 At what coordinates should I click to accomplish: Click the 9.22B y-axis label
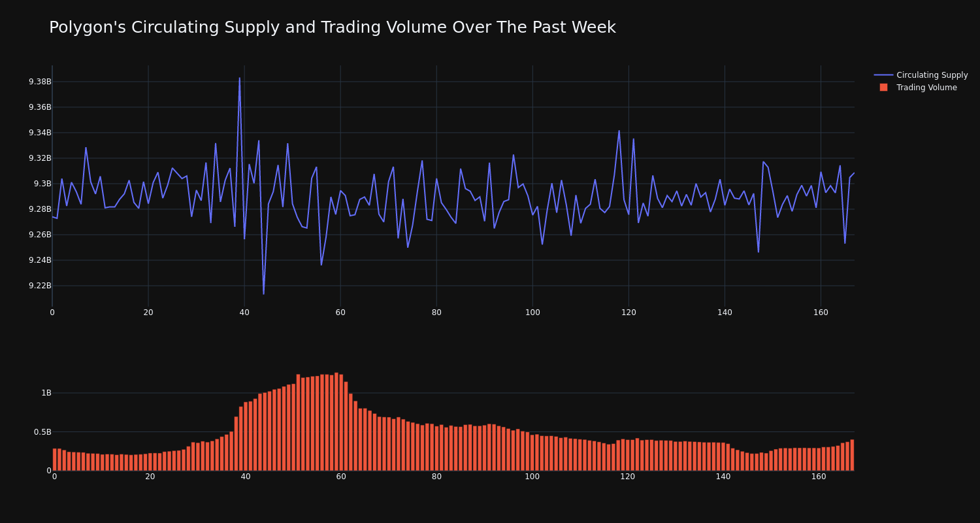(40, 286)
